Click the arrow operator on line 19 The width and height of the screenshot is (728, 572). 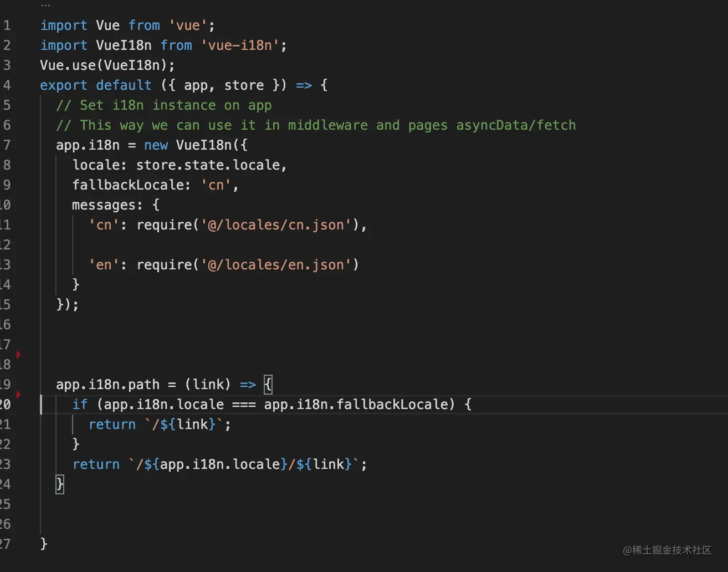[248, 385]
